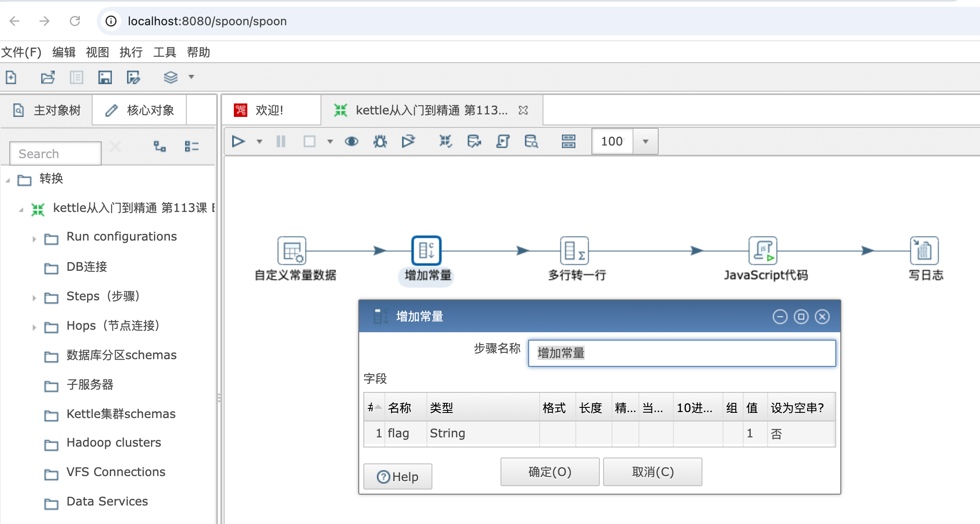The image size is (980, 524).
Task: Expand the Steps (步骤) tree node
Action: (x=34, y=298)
